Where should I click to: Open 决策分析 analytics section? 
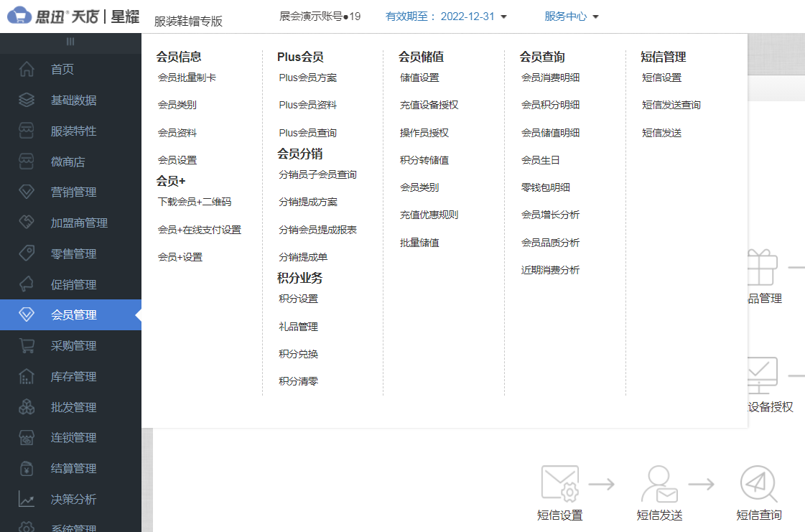[x=72, y=499]
